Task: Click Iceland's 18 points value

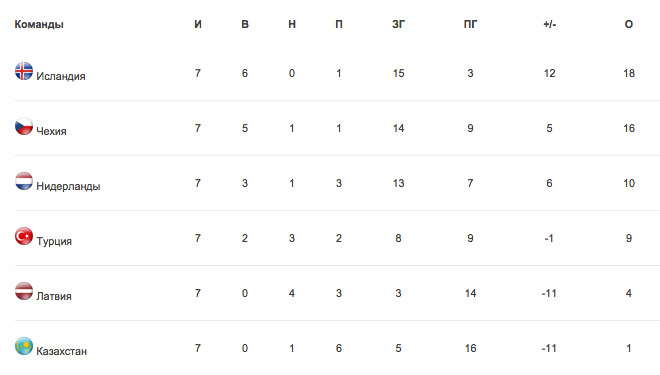Action: [629, 73]
